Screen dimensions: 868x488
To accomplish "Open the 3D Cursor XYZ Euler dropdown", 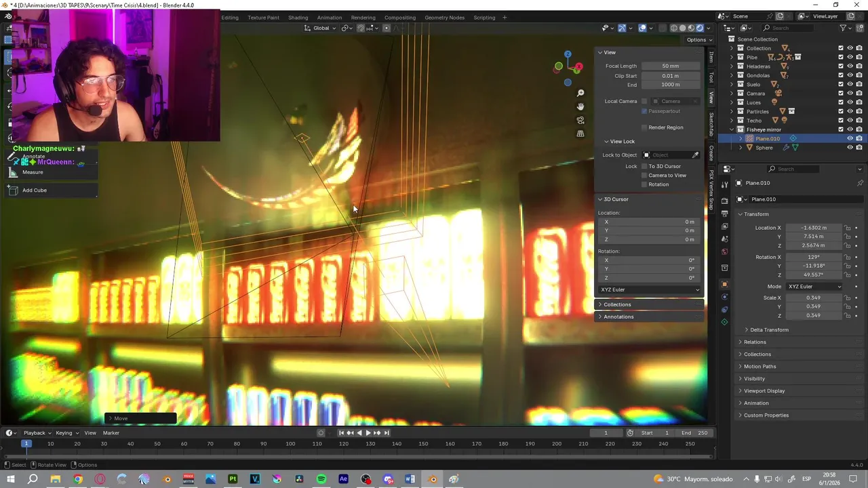I will point(650,289).
